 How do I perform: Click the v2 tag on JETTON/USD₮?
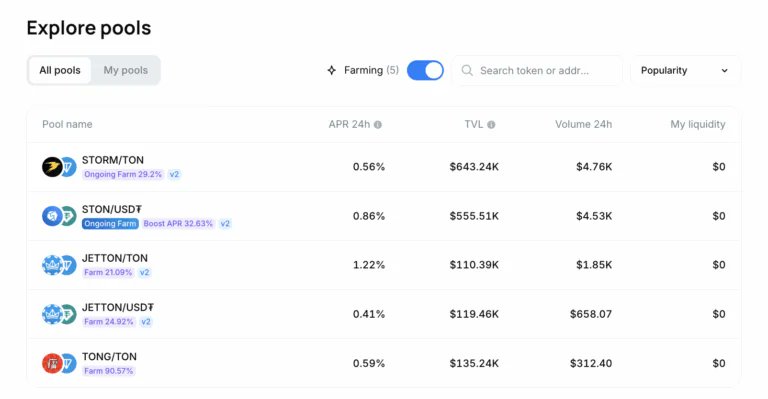tap(146, 322)
